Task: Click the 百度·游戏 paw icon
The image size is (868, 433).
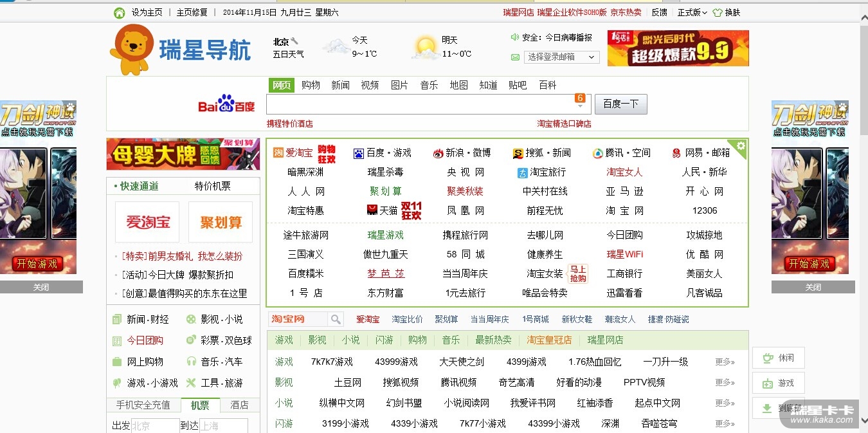Action: (x=359, y=153)
